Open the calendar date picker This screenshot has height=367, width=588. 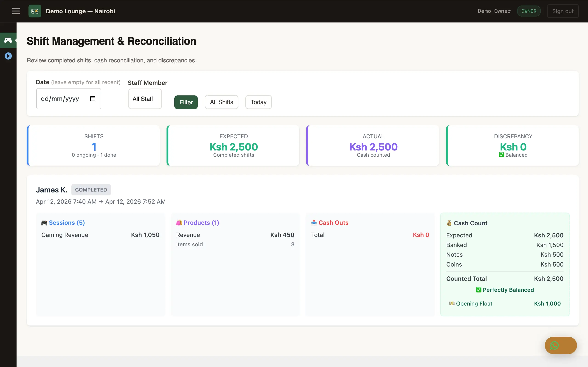(x=93, y=98)
